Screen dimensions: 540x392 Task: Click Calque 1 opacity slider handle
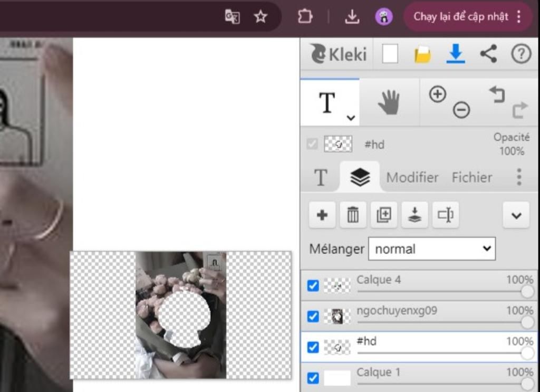(x=527, y=384)
